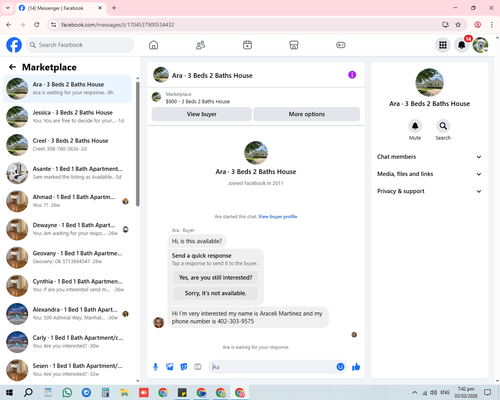This screenshot has height=400, width=500.
Task: Attach a photo with the image icon
Action: click(x=170, y=367)
